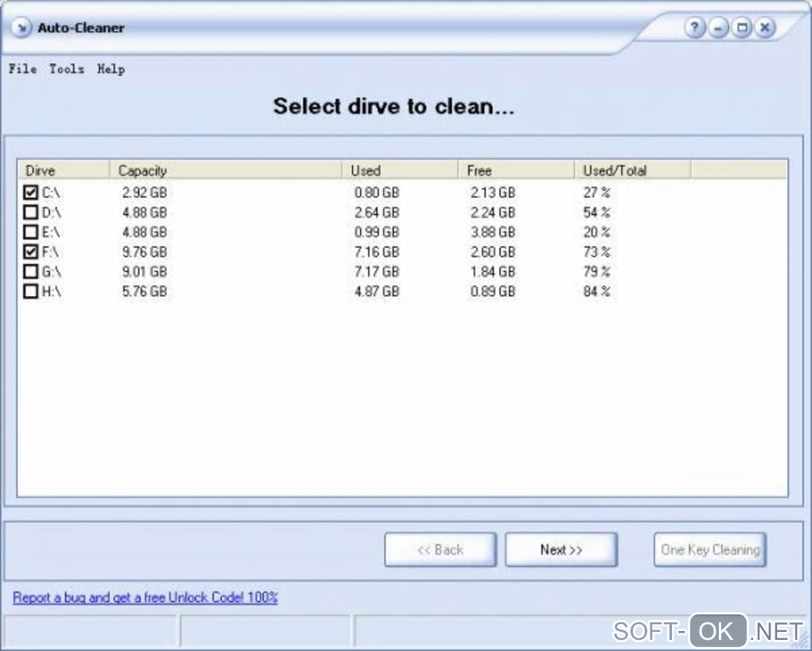This screenshot has width=812, height=651.
Task: Click the << Back button
Action: 440,549
